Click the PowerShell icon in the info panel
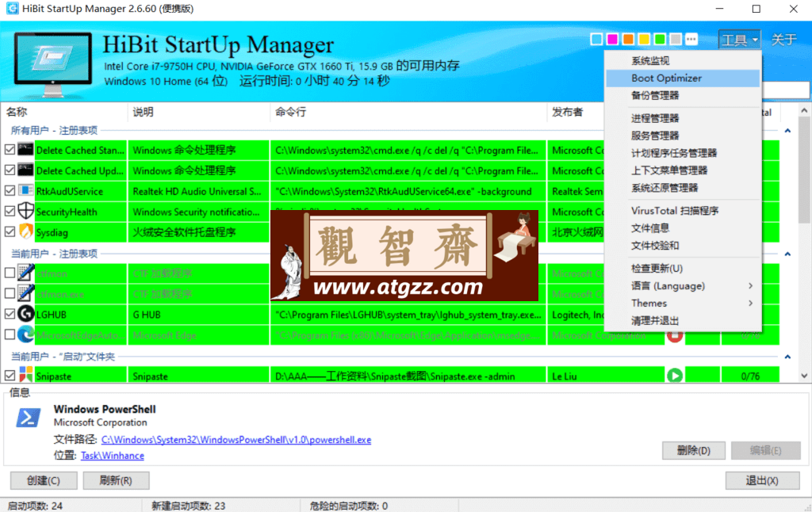Viewport: 812px width, 512px height. (x=28, y=417)
